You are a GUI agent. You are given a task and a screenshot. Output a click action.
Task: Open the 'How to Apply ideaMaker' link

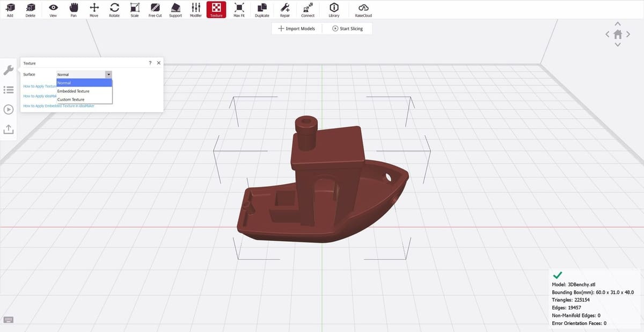click(x=40, y=96)
